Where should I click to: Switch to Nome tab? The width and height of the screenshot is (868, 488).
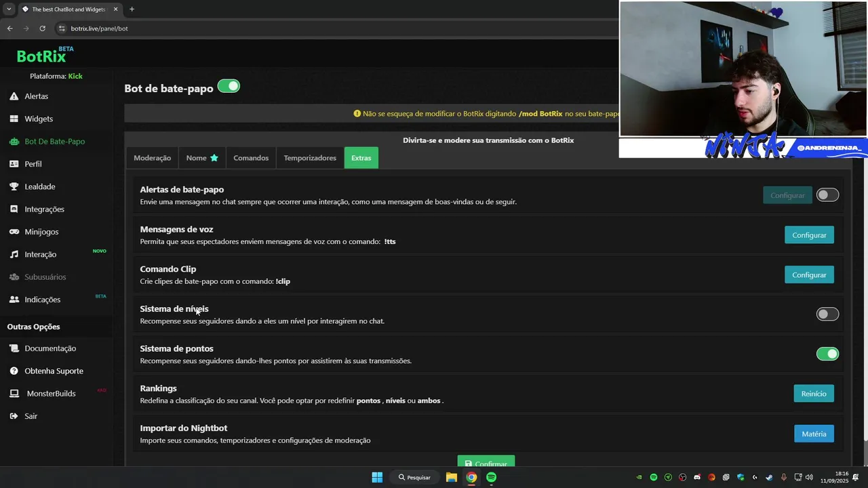tap(202, 158)
